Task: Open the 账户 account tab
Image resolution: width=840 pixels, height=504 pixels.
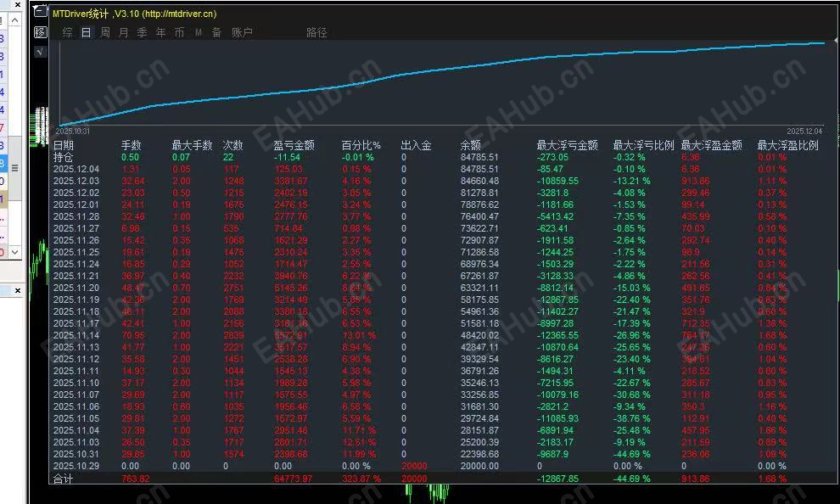Action: click(242, 32)
